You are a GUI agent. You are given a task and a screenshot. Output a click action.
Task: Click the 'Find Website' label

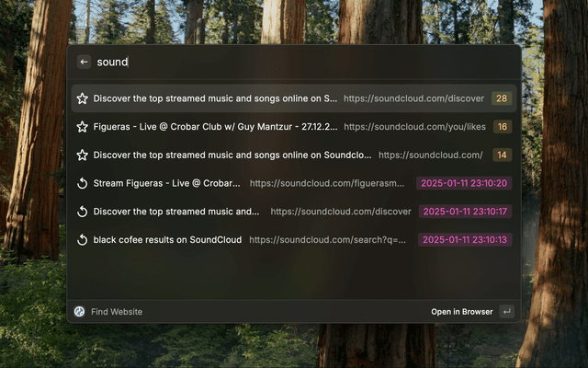coord(117,312)
